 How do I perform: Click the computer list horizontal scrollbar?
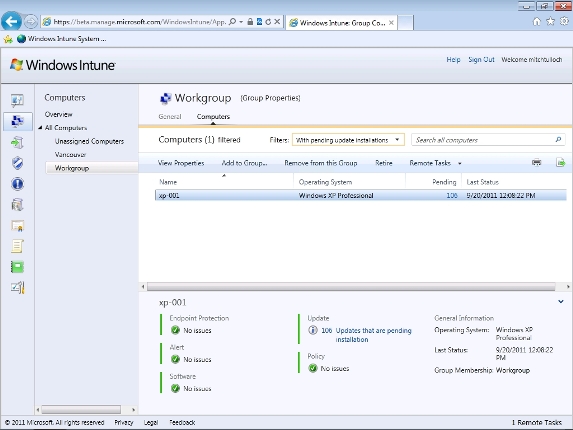(x=351, y=287)
